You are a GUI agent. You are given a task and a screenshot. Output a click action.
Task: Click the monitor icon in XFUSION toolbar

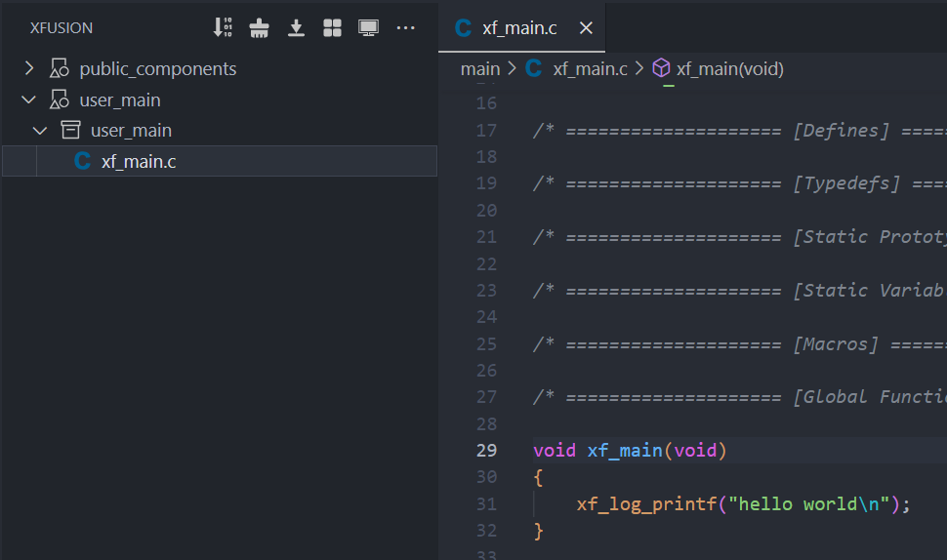tap(368, 27)
